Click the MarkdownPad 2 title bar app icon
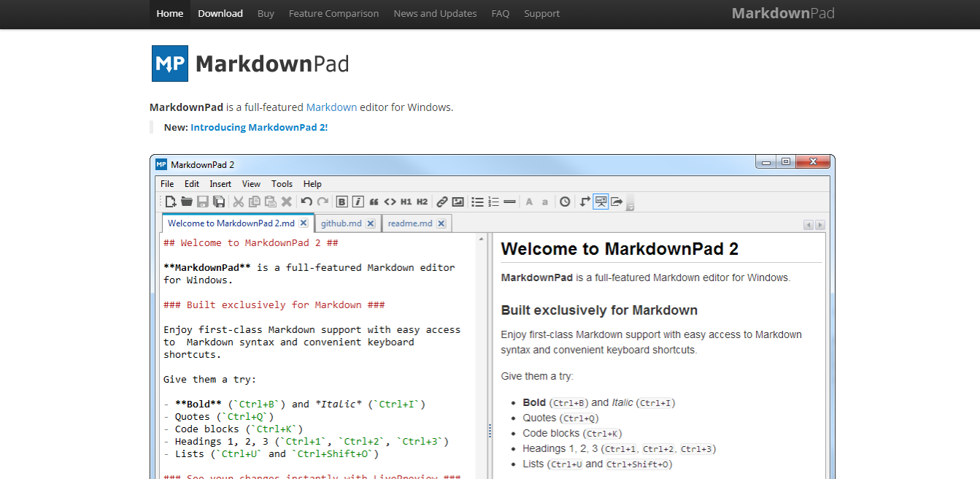 pyautogui.click(x=161, y=164)
